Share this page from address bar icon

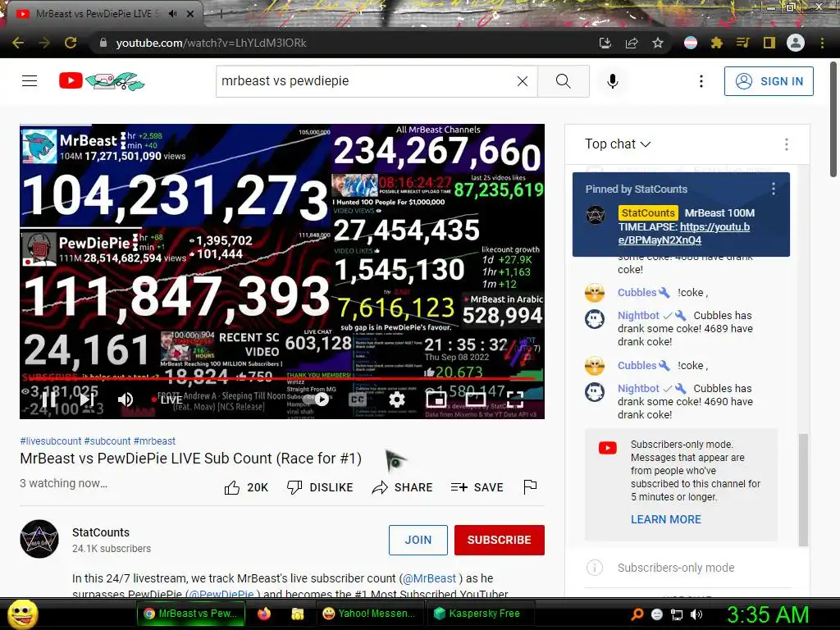click(632, 43)
